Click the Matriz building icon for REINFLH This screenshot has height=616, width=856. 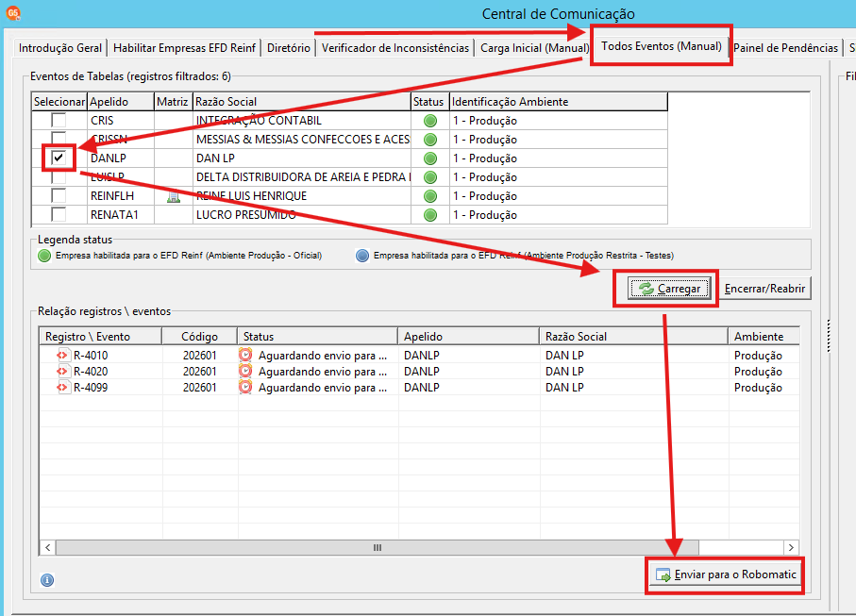[x=174, y=196]
